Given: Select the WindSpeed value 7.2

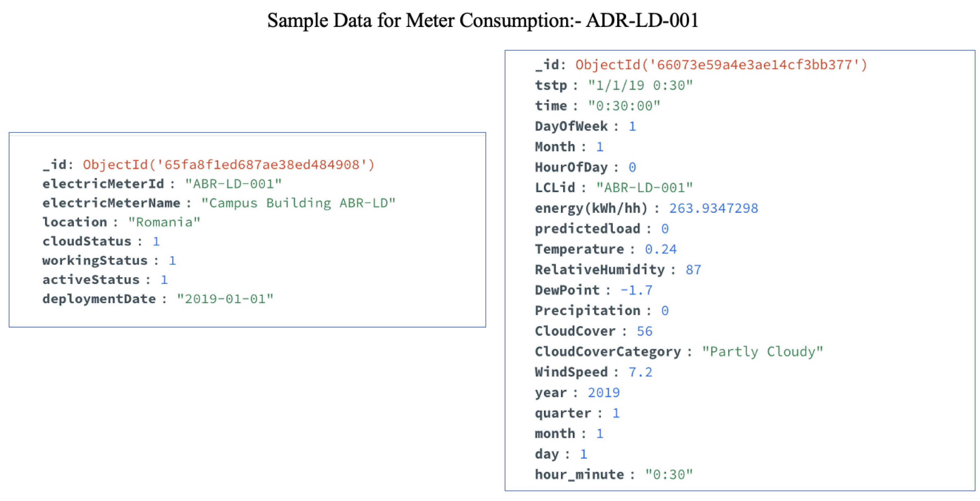Looking at the screenshot, I should [640, 372].
